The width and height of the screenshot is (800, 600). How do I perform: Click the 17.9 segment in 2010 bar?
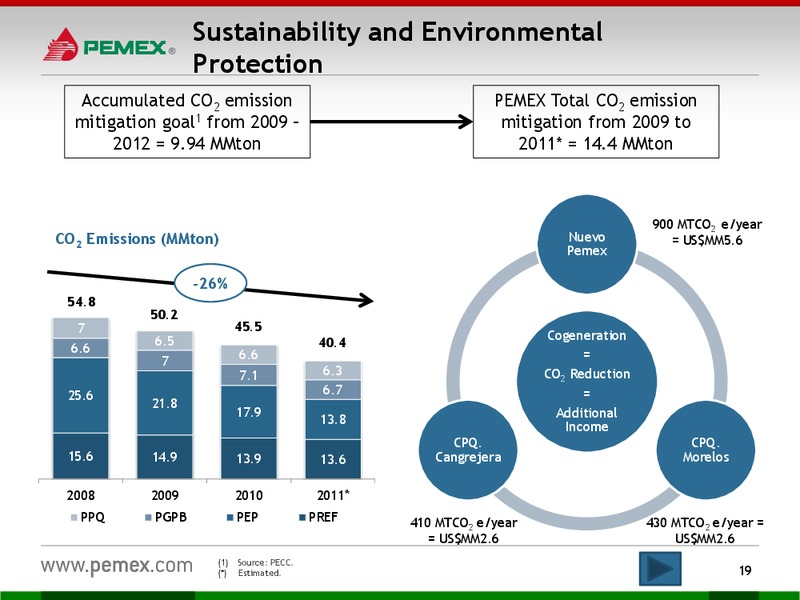[x=248, y=412]
